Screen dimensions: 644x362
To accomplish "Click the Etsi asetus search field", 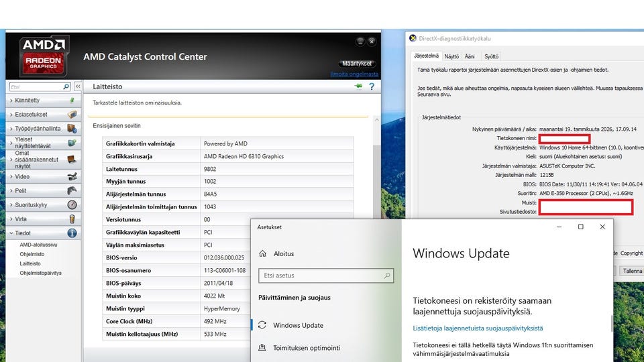I will click(322, 276).
